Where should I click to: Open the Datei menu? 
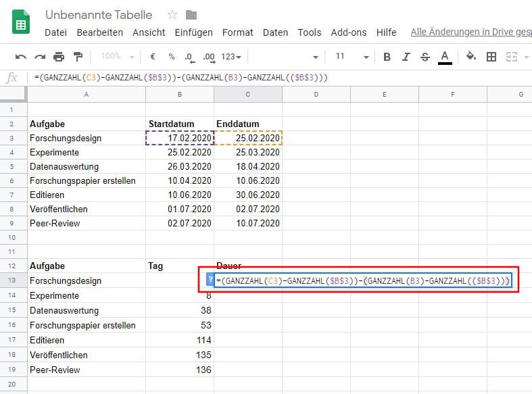(55, 32)
